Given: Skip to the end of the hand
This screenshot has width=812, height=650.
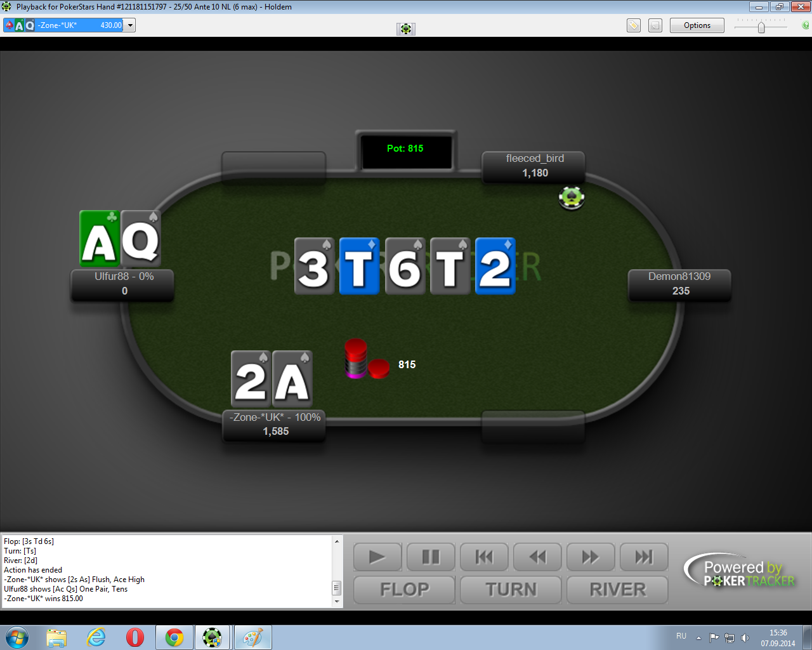Looking at the screenshot, I should point(644,557).
